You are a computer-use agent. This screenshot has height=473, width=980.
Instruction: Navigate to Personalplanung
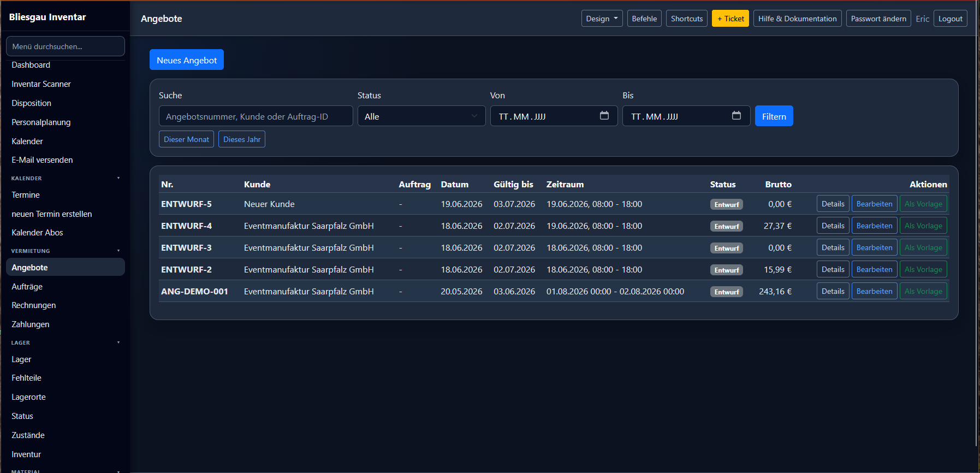point(66,122)
